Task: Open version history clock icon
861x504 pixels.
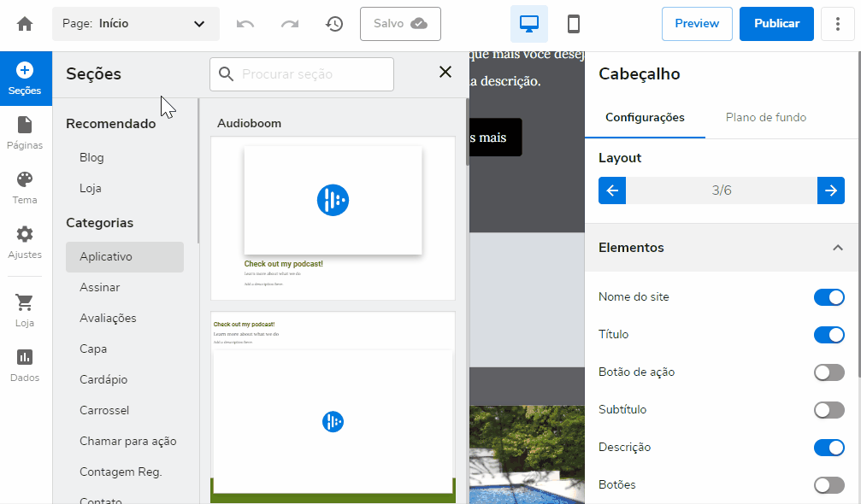Action: click(x=334, y=24)
